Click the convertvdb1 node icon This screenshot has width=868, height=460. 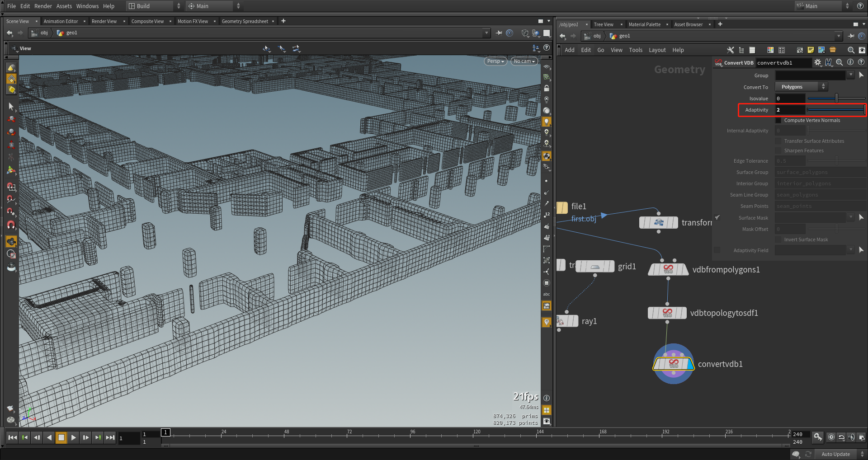[673, 364]
